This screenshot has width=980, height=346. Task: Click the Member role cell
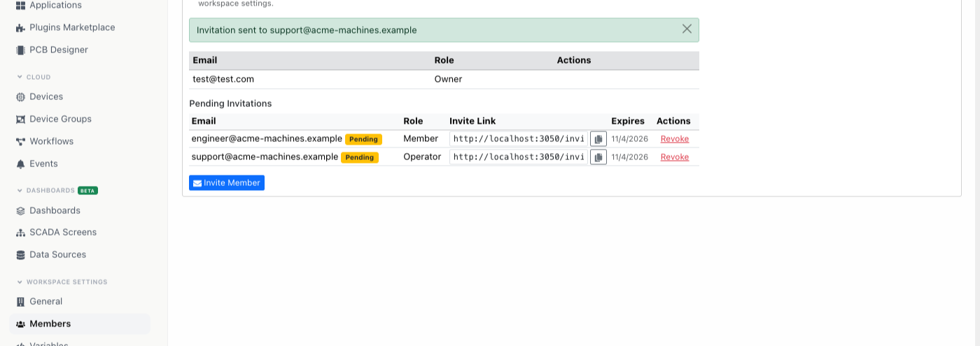pyautogui.click(x=421, y=138)
